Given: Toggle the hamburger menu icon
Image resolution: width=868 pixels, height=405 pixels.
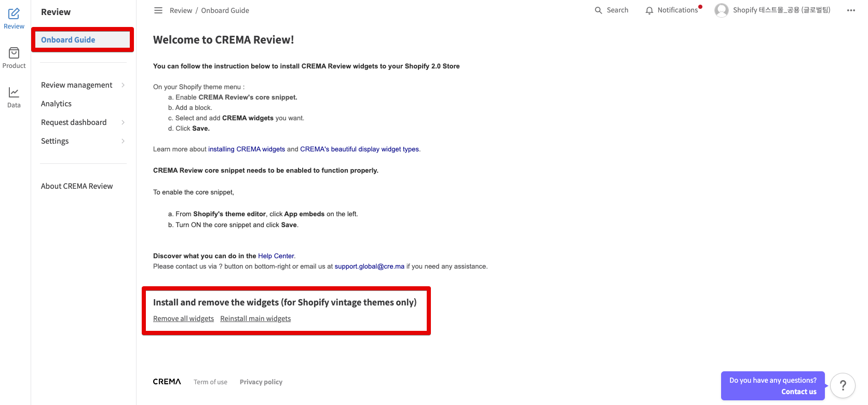Looking at the screenshot, I should tap(158, 10).
